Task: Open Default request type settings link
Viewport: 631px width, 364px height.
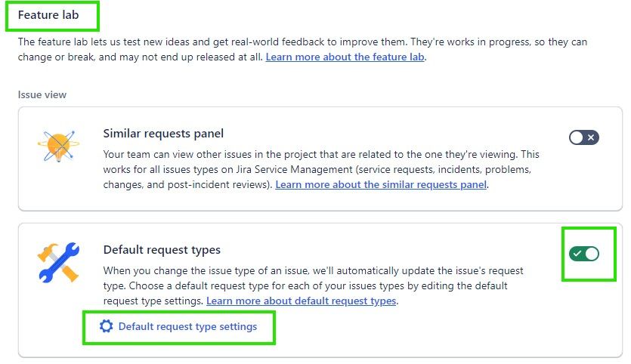Action: click(187, 326)
